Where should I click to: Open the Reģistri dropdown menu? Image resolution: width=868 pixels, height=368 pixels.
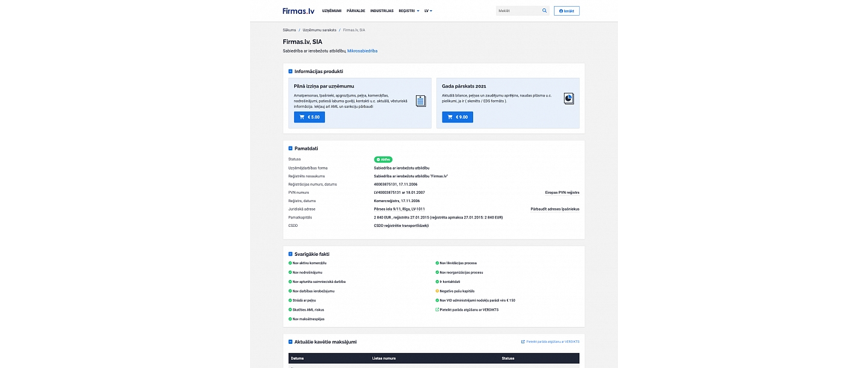(409, 11)
